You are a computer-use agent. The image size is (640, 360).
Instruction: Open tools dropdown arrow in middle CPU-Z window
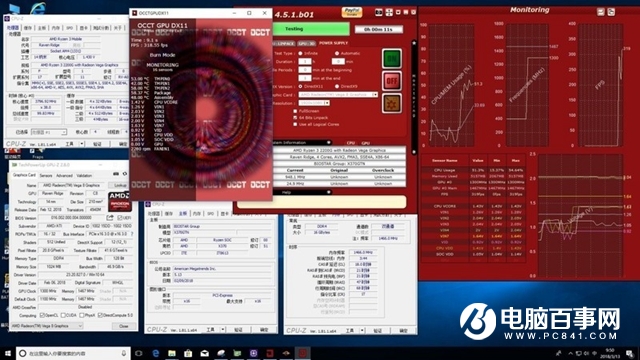pyautogui.click(x=223, y=329)
